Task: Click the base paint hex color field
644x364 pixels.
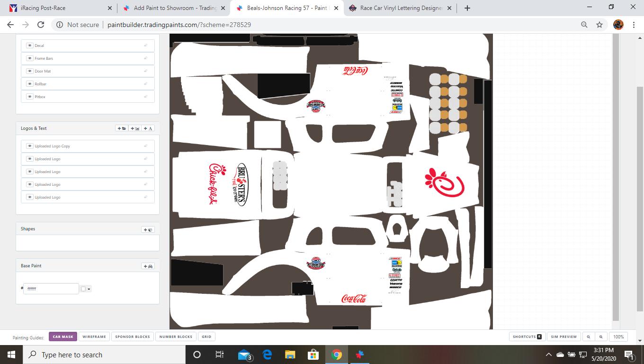Action: point(51,289)
